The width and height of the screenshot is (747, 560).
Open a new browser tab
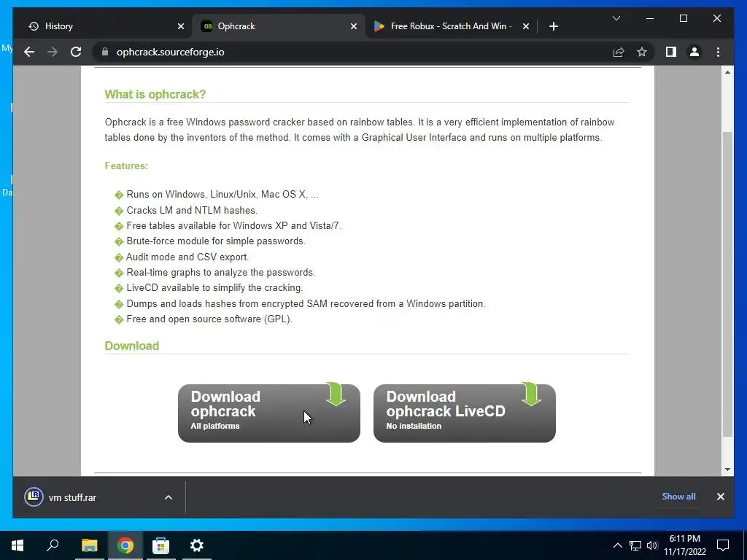click(553, 26)
